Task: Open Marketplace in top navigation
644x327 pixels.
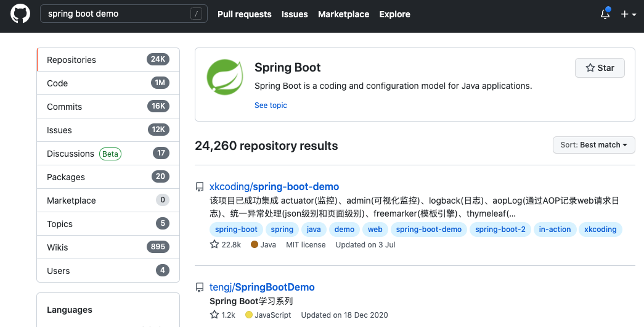Action: 343,14
